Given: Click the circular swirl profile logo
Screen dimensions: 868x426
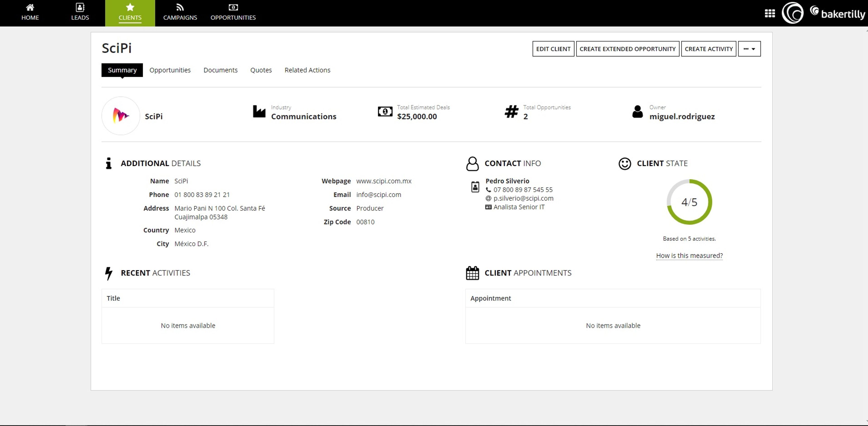Looking at the screenshot, I should point(792,13).
